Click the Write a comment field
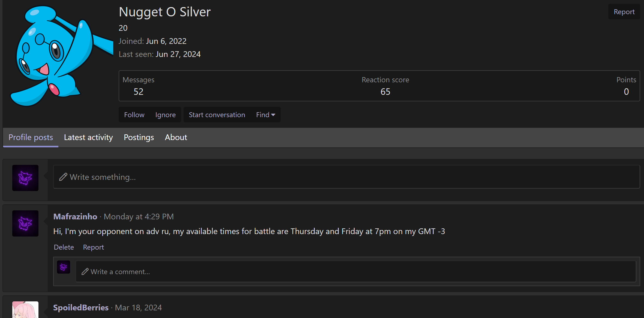The image size is (644, 318). tap(356, 272)
